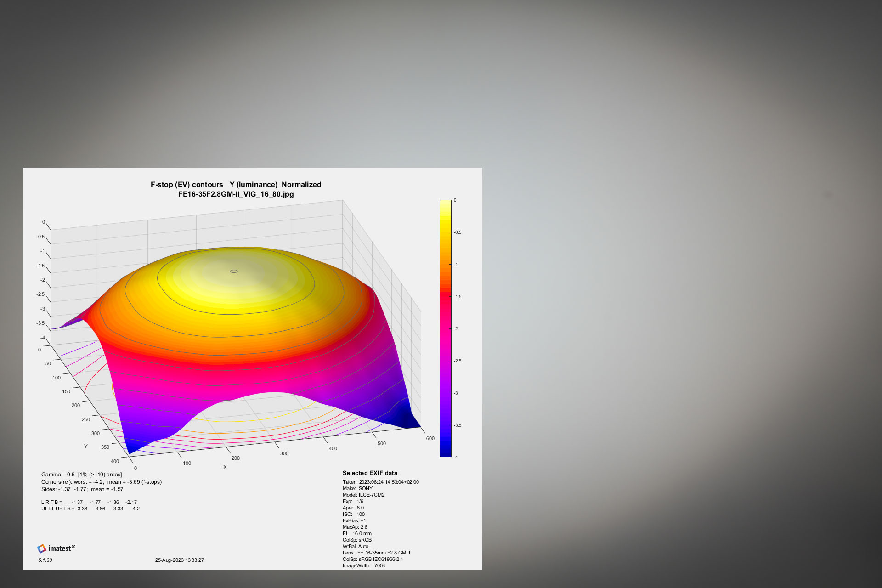This screenshot has width=882, height=588.
Task: Click the filename FE16-35F2.8GM-II_VIG_16_80.jpg
Action: click(236, 194)
